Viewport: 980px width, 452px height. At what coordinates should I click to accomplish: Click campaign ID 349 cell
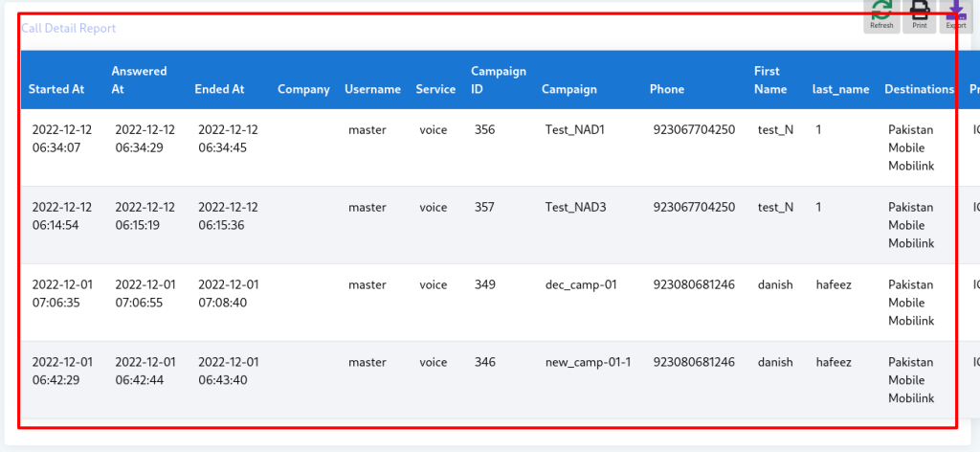(485, 284)
